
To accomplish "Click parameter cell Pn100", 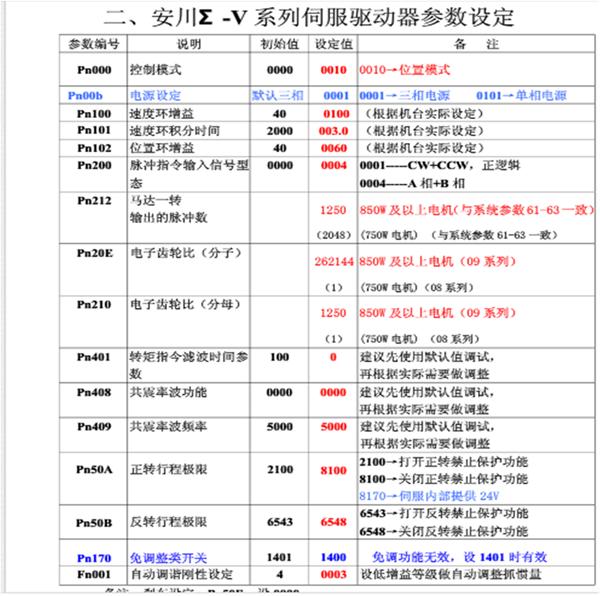I will (x=94, y=114).
